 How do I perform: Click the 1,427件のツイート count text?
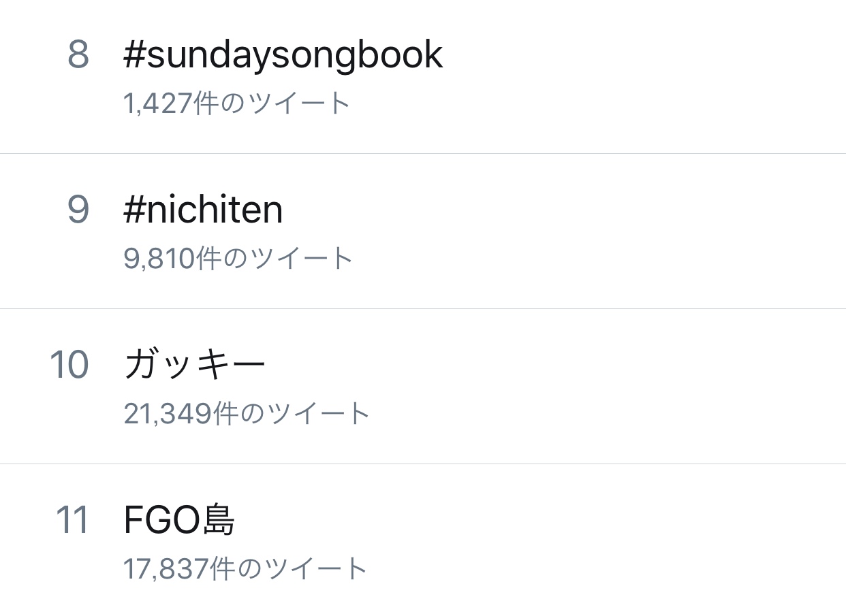tap(236, 104)
